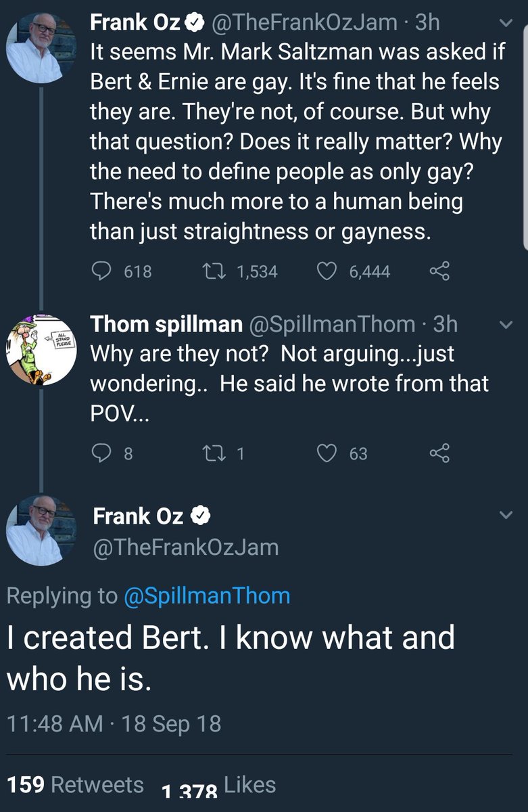Open Frank Oz's avatar on the reply tweet
The image size is (528, 812).
coord(39,531)
